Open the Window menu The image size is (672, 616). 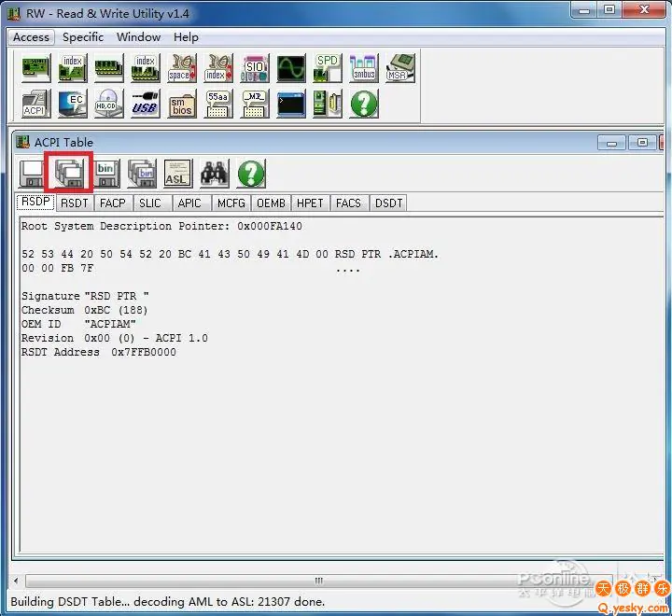(138, 37)
